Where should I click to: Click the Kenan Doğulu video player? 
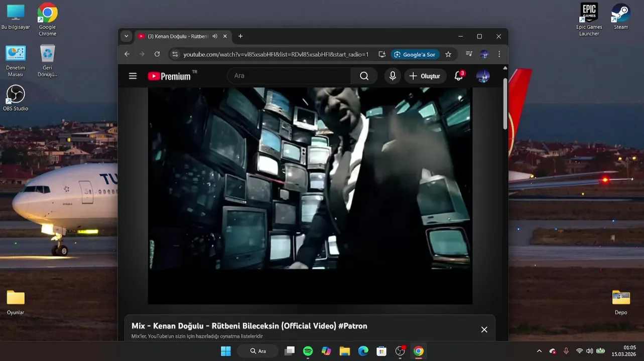pyautogui.click(x=310, y=196)
